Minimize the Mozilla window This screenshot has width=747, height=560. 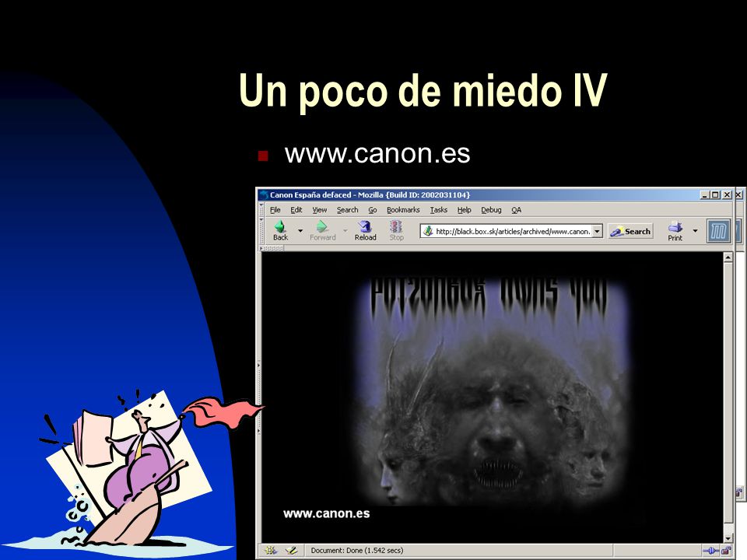tap(705, 194)
